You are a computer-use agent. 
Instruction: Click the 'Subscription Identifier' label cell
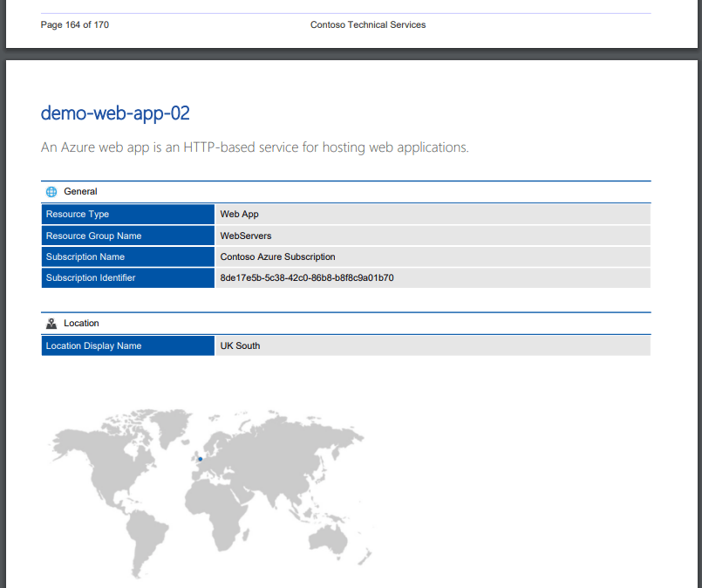pos(128,277)
